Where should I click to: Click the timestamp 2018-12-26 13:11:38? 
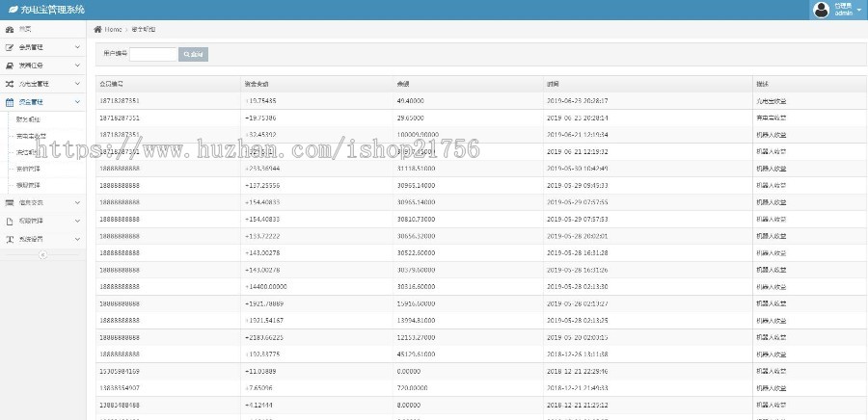point(578,354)
